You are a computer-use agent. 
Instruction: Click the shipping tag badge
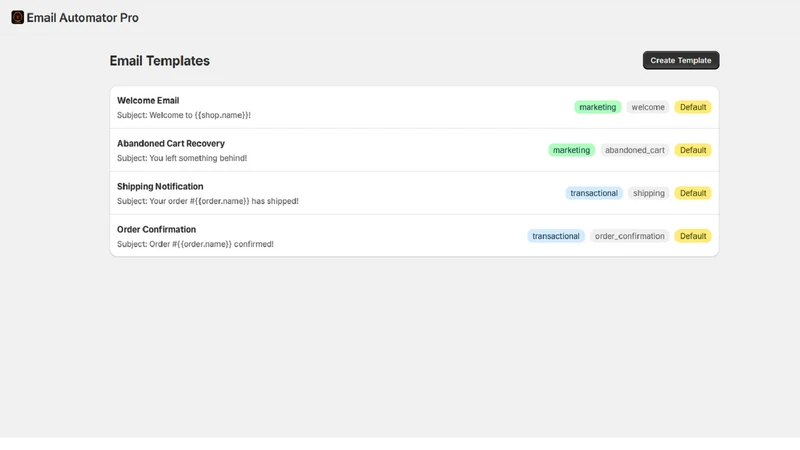pos(648,193)
